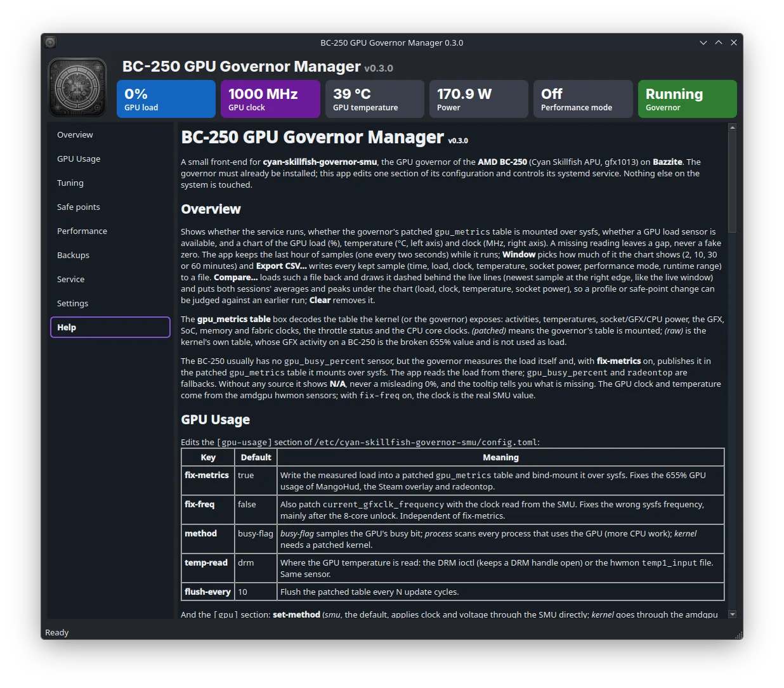
Task: Click the 'fix-freq' key cell
Action: pos(208,510)
